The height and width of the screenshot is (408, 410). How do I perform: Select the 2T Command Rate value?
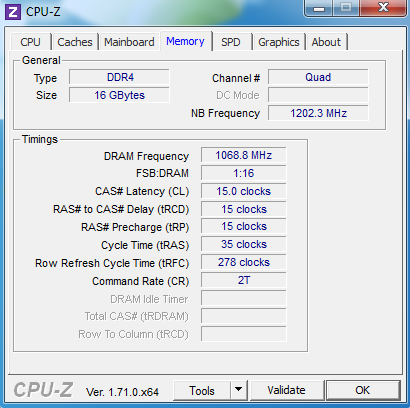244,280
